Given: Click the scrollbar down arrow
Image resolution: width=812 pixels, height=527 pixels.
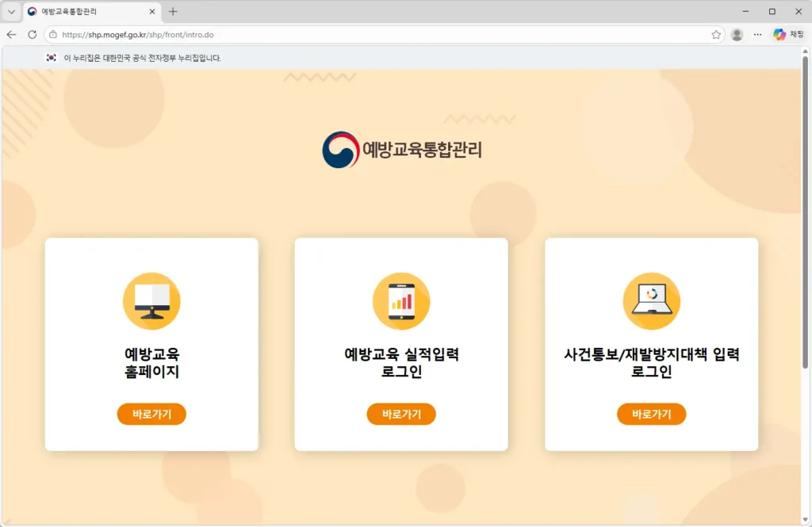Looking at the screenshot, I should click(806, 521).
